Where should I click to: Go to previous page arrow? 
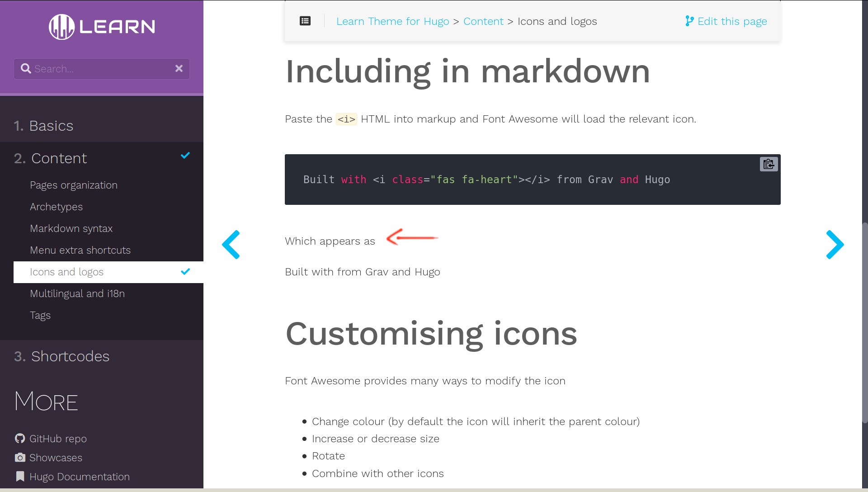coord(231,245)
